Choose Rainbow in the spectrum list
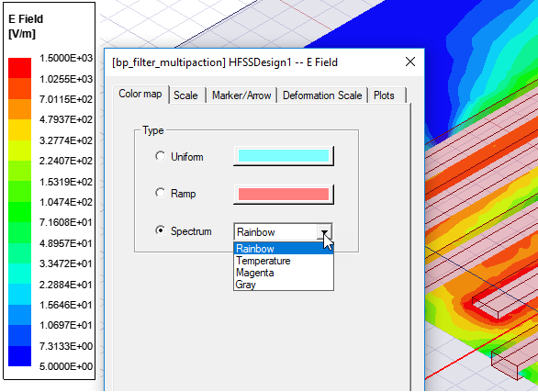The width and height of the screenshot is (538, 392). click(284, 248)
